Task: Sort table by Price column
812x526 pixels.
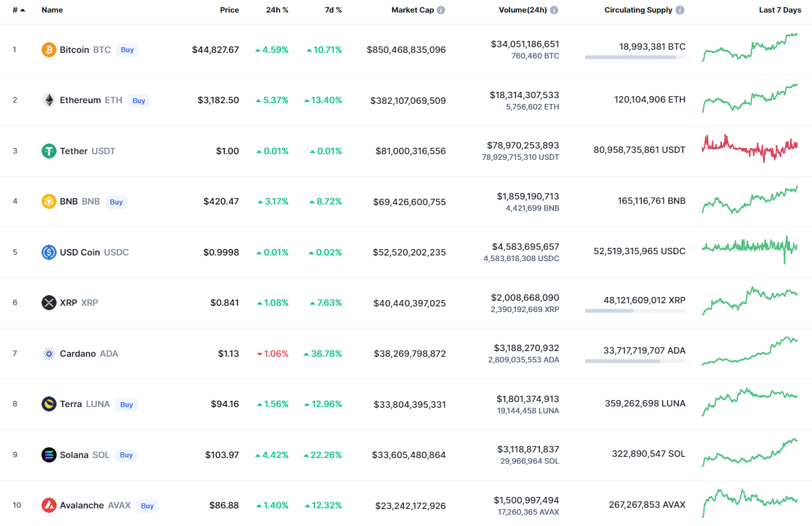Action: (230, 10)
